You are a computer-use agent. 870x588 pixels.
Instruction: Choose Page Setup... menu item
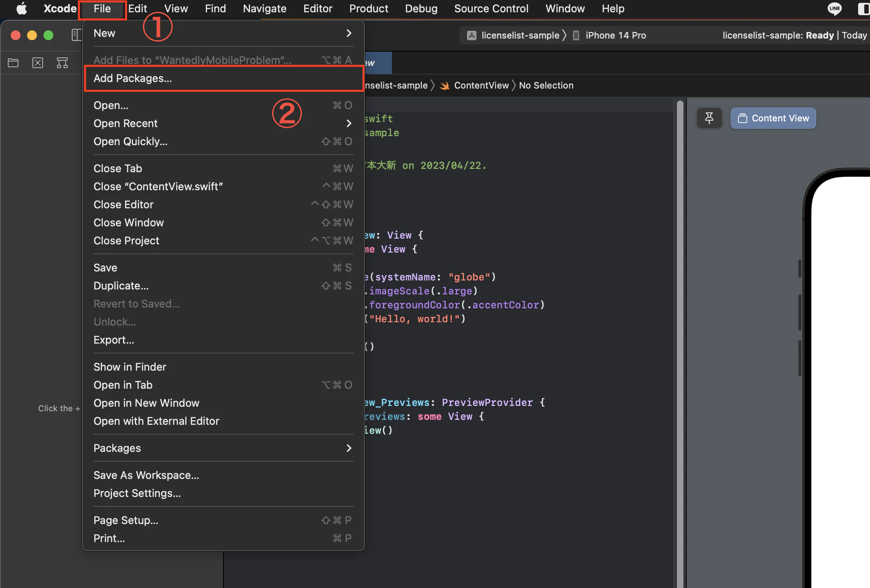click(224, 520)
